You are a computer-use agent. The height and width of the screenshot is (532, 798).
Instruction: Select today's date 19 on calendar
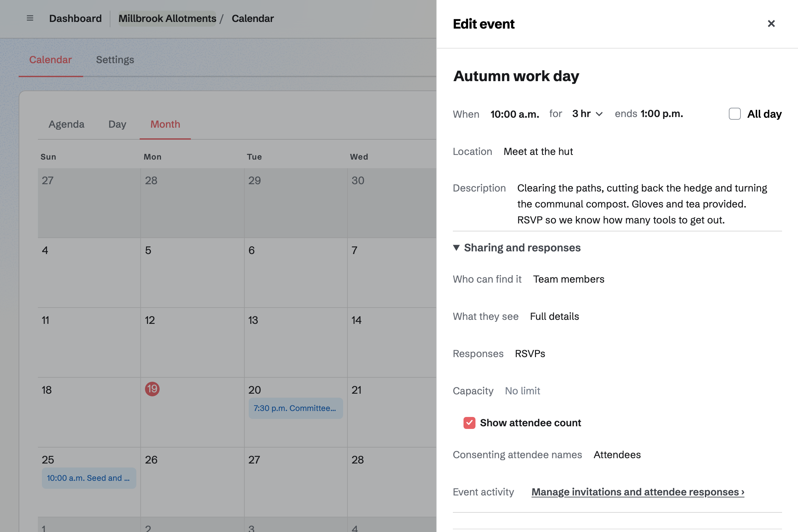point(152,389)
